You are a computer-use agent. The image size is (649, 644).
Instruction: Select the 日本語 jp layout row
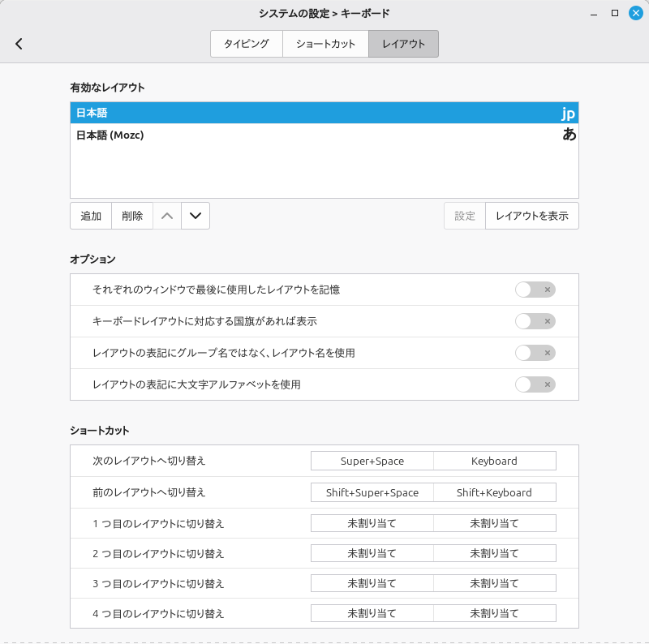(324, 114)
